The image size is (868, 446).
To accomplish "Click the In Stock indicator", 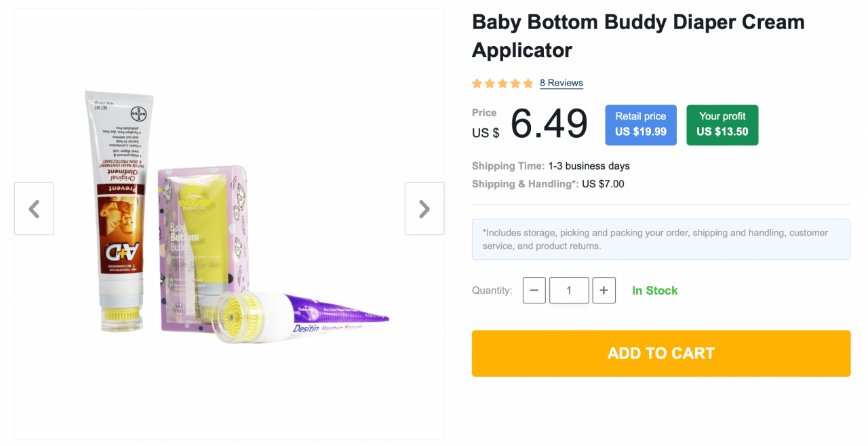I will pos(654,290).
